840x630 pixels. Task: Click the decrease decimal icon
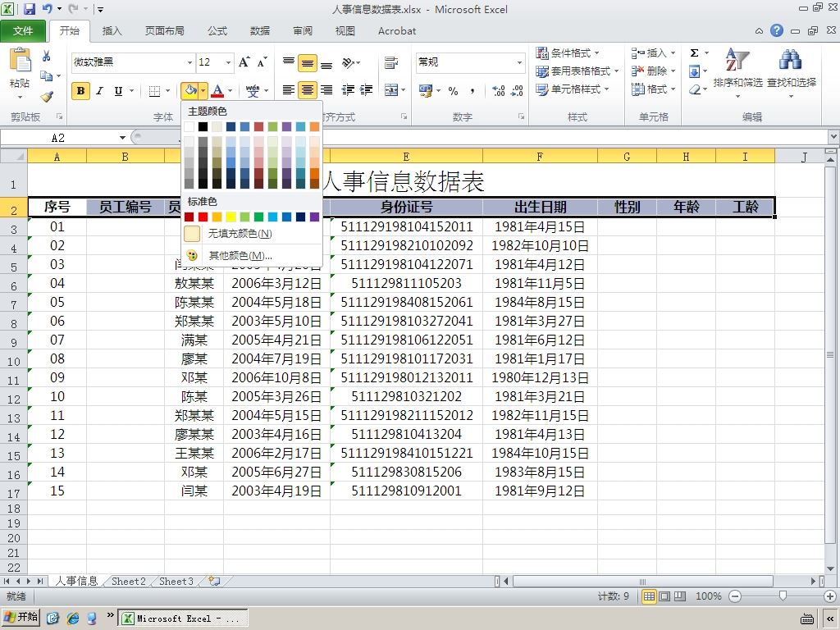click(517, 90)
